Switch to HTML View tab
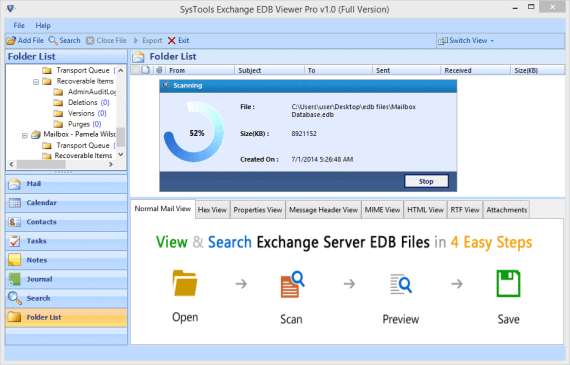This screenshot has width=570, height=365. point(425,210)
